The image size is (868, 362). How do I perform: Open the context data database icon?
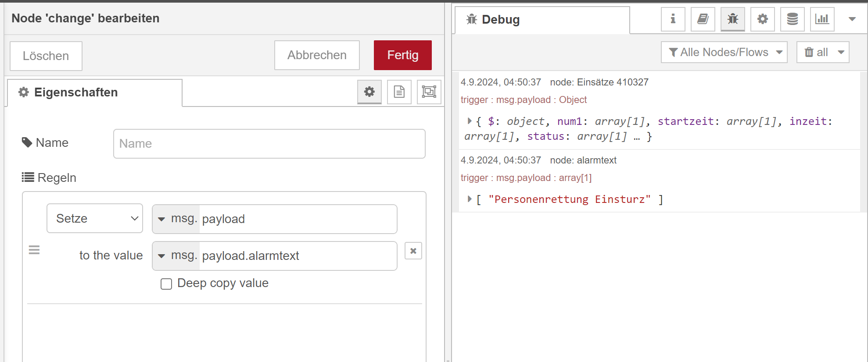pyautogui.click(x=792, y=19)
